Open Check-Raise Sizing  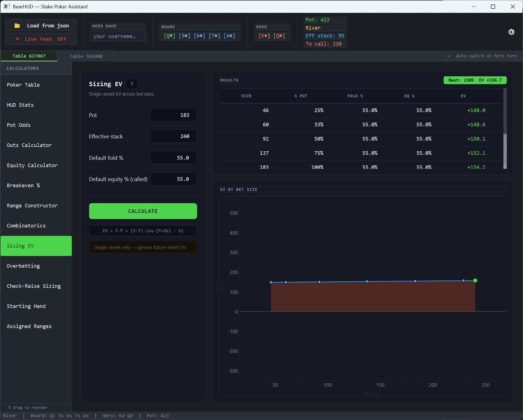coord(36,286)
